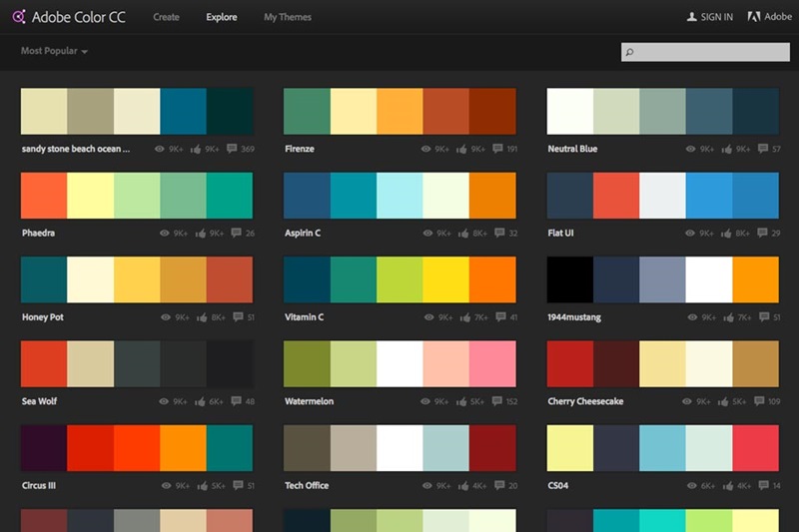Pick the teal swatch in Circus III
This screenshot has height=532, width=799.
(230, 448)
